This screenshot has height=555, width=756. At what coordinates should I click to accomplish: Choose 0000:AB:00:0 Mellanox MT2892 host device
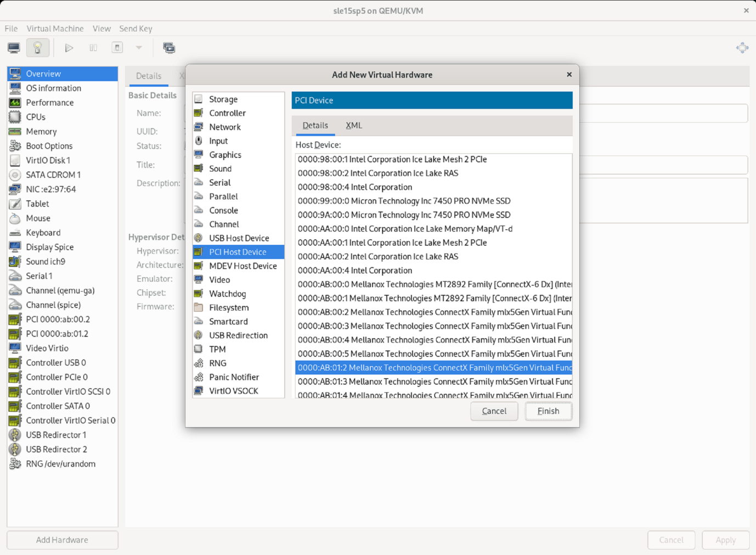coord(433,284)
